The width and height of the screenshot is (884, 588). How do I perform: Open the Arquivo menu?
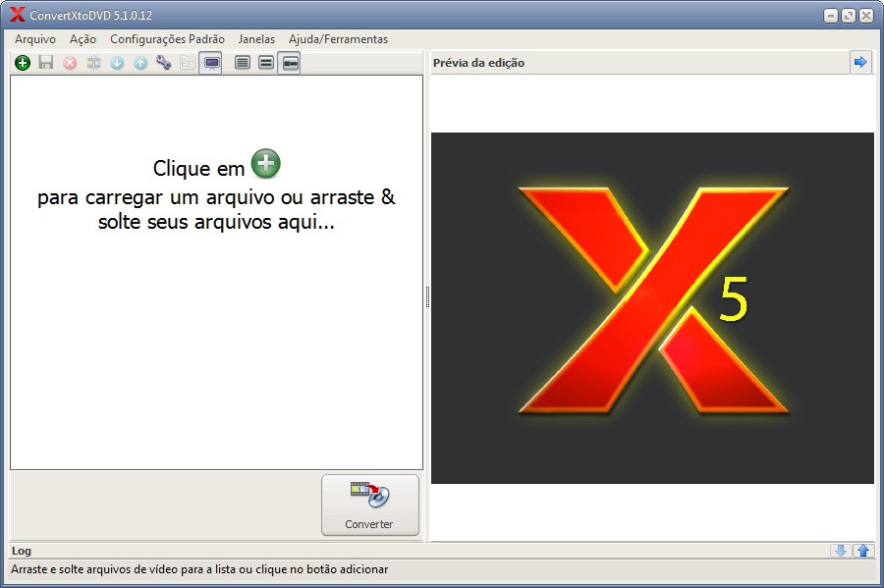pyautogui.click(x=35, y=39)
